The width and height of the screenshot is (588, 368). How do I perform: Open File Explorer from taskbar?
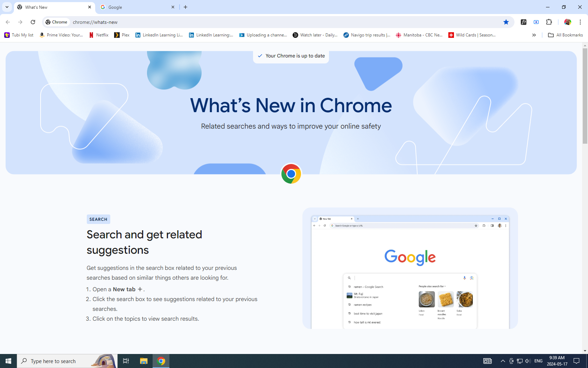[143, 361]
